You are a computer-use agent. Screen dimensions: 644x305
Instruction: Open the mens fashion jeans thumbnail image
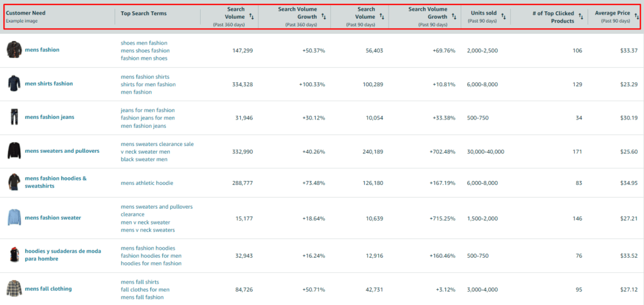(x=13, y=118)
